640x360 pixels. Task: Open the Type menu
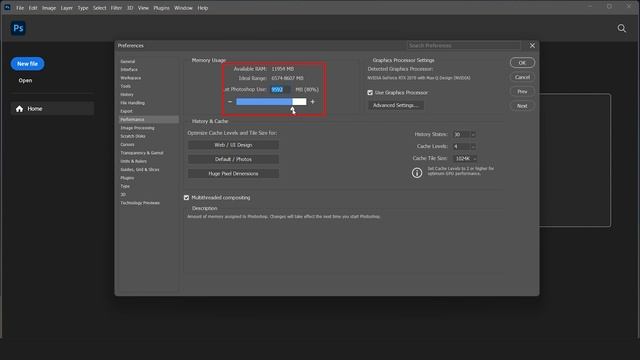coord(83,8)
